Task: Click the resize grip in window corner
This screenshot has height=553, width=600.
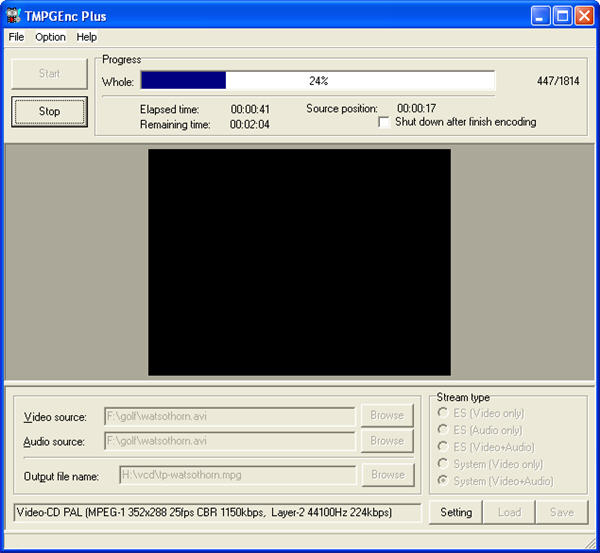Action: coord(590,543)
